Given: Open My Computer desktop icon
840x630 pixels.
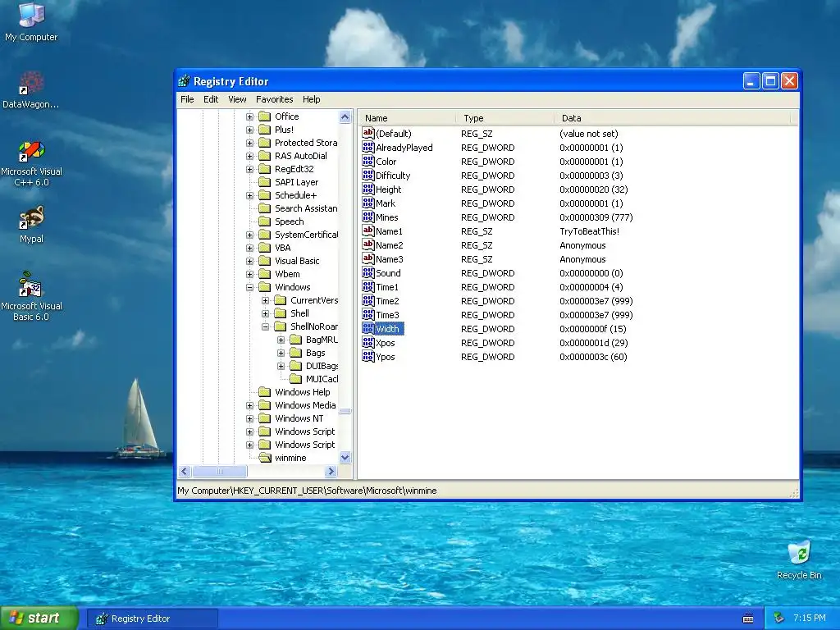Looking at the screenshot, I should 31,21.
